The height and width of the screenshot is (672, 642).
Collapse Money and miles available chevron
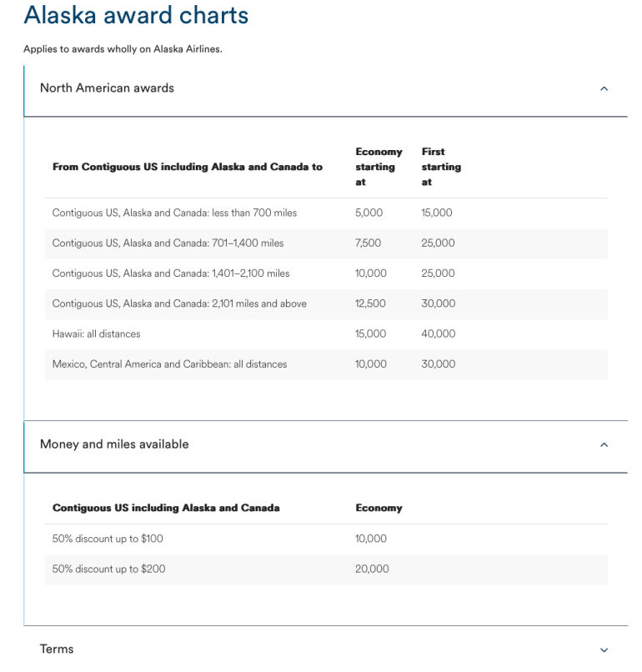[604, 445]
